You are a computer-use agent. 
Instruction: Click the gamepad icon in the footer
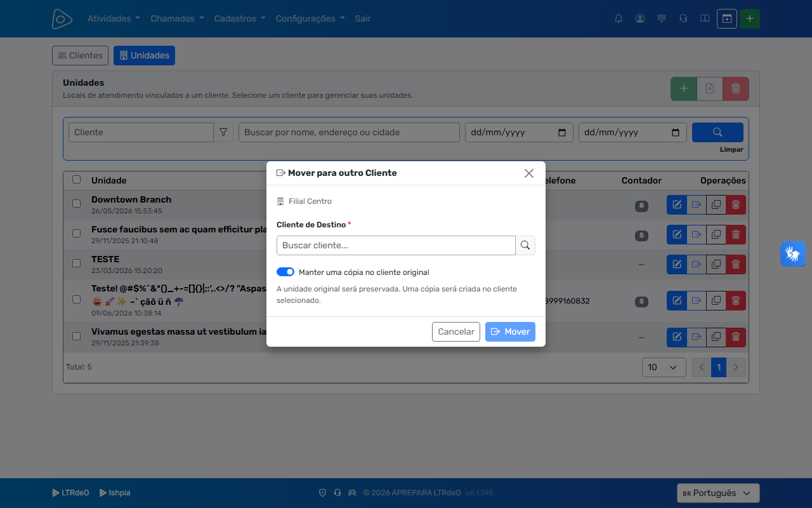352,493
